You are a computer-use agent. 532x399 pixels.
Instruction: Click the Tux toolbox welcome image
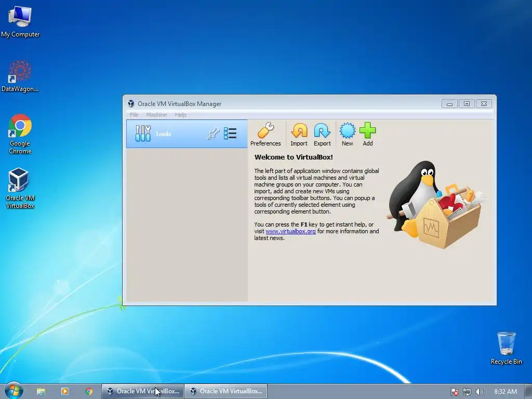(436, 205)
